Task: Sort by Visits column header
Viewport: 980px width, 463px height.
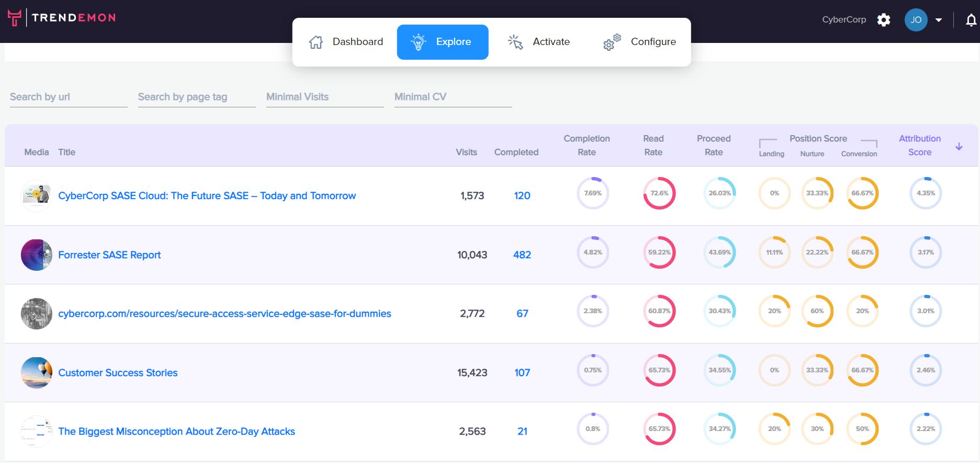Action: (x=466, y=152)
